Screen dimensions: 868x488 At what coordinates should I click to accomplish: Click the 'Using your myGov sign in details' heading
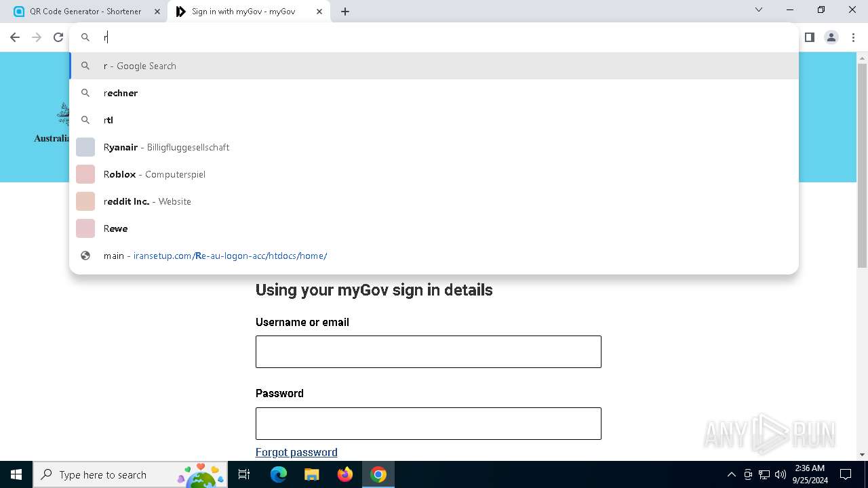pyautogui.click(x=374, y=290)
